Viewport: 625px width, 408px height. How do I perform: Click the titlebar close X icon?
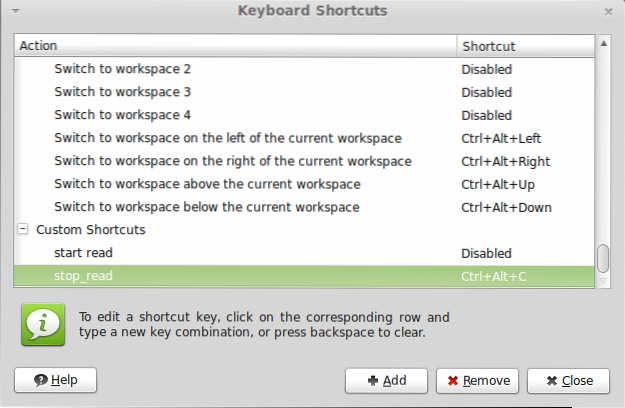(609, 12)
